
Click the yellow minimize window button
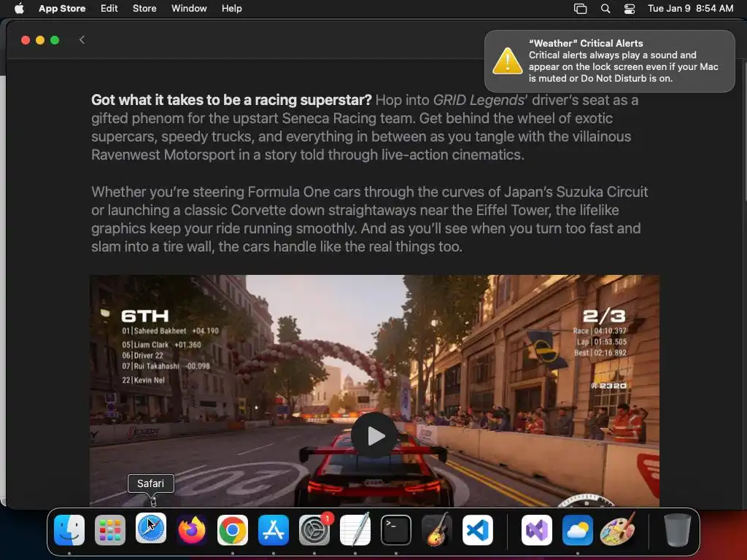[40, 40]
